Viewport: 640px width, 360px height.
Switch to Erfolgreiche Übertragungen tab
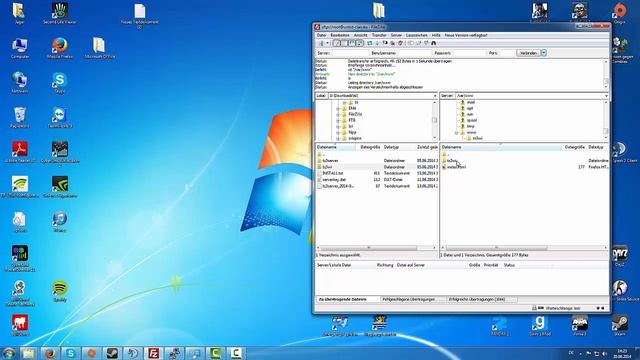[x=482, y=300]
